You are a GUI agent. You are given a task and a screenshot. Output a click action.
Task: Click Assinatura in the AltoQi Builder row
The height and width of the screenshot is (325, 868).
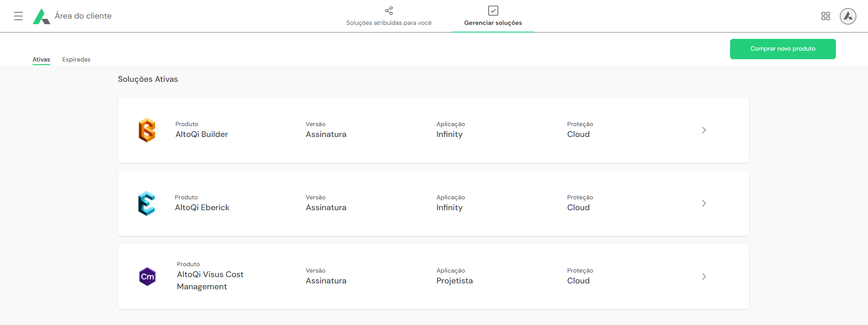(x=326, y=134)
